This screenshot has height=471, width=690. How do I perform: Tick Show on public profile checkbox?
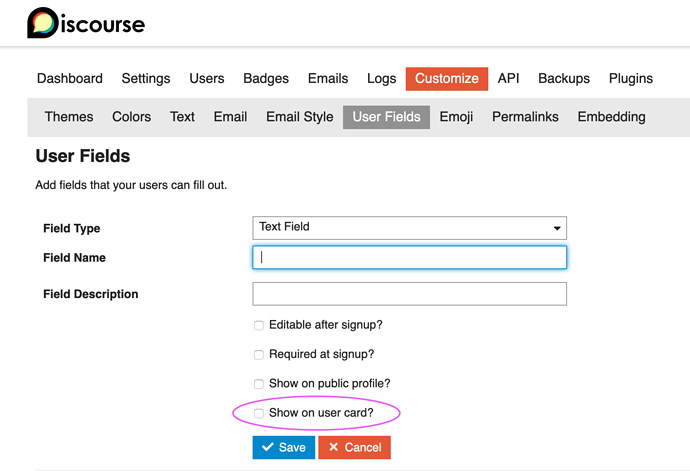(259, 384)
